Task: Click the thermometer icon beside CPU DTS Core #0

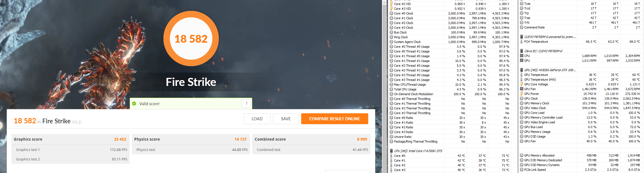Action: pyautogui.click(x=391, y=156)
